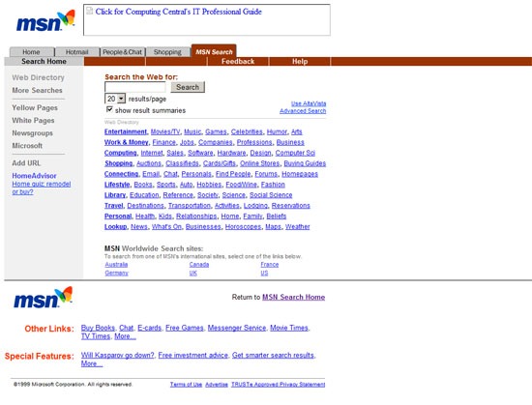Open Help in the brown bar

pyautogui.click(x=300, y=61)
